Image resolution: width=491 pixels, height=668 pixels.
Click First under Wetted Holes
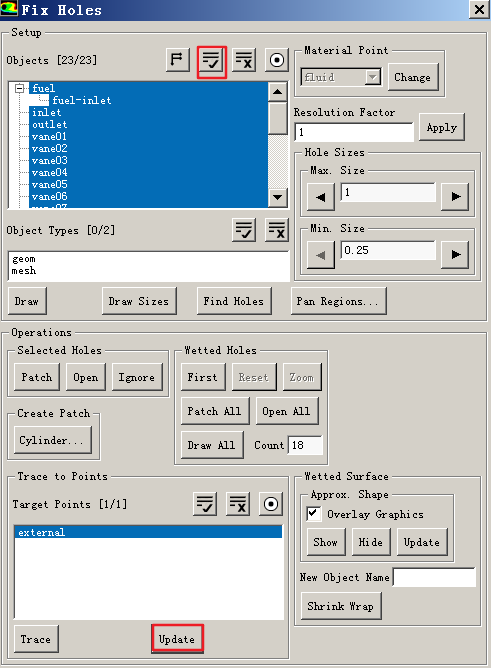tap(203, 377)
